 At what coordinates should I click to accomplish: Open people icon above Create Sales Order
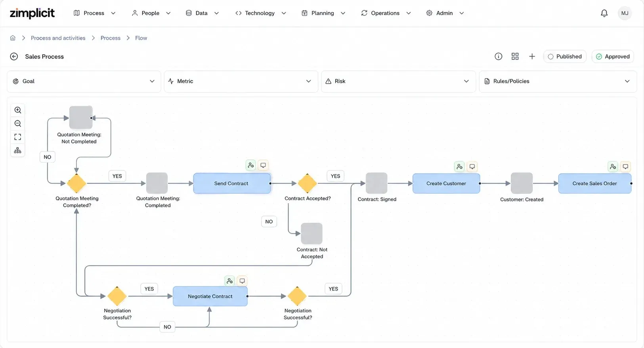[613, 167]
